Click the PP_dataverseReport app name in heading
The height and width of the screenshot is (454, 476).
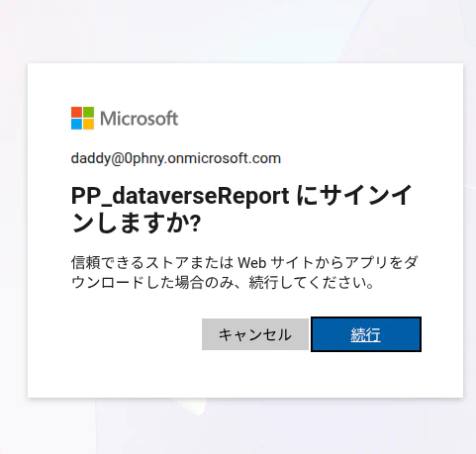coord(180,197)
